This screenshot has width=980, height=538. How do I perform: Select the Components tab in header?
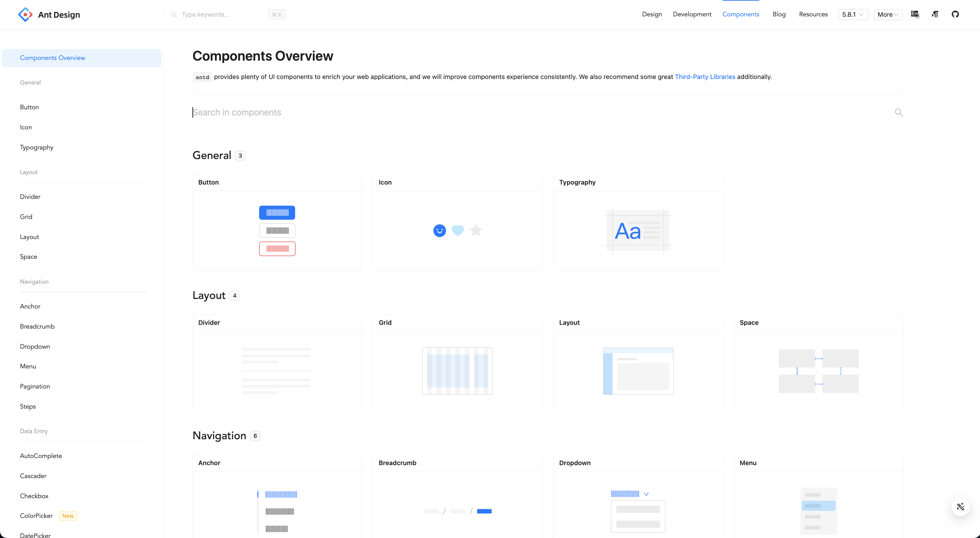pos(741,14)
